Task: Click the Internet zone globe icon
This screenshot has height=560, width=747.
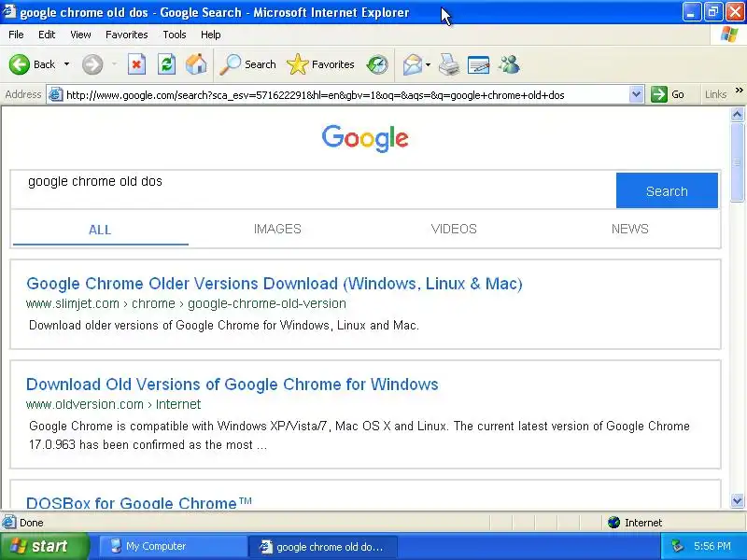Action: click(x=613, y=523)
